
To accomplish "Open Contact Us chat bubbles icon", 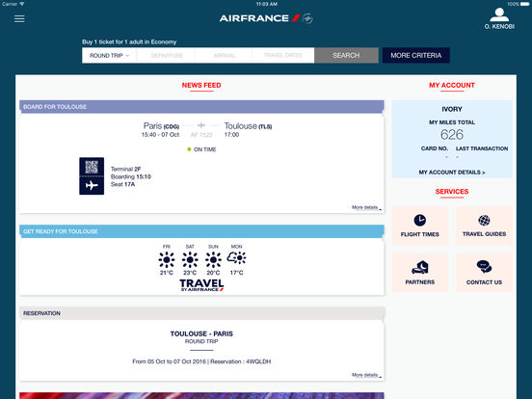I will coord(484,267).
